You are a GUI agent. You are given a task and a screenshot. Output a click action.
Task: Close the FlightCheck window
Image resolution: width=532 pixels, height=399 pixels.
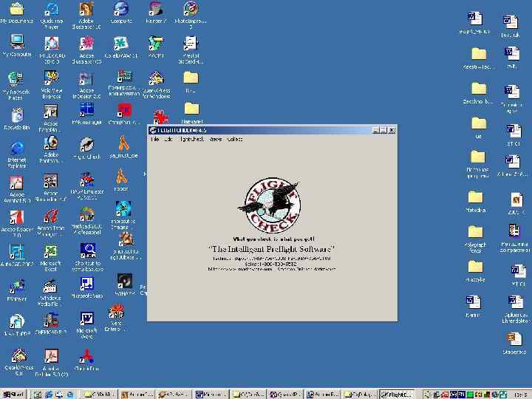click(392, 130)
